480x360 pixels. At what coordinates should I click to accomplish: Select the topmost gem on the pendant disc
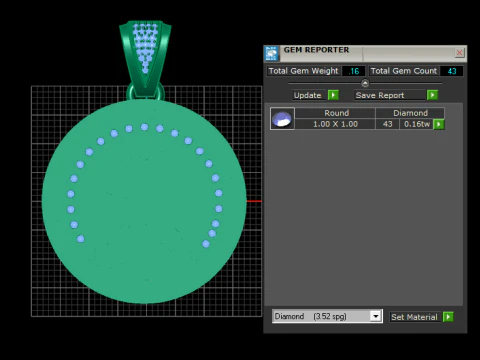[x=144, y=127]
